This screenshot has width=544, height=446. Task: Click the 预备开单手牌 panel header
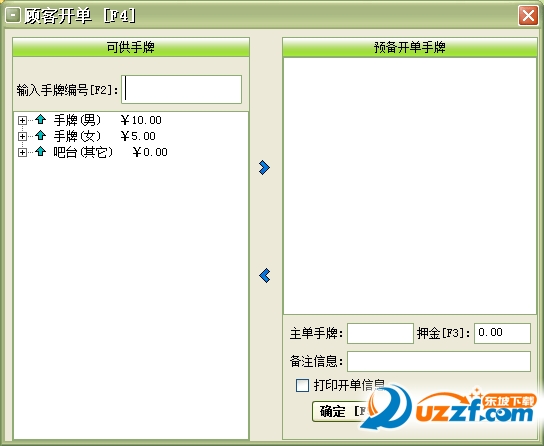point(410,47)
